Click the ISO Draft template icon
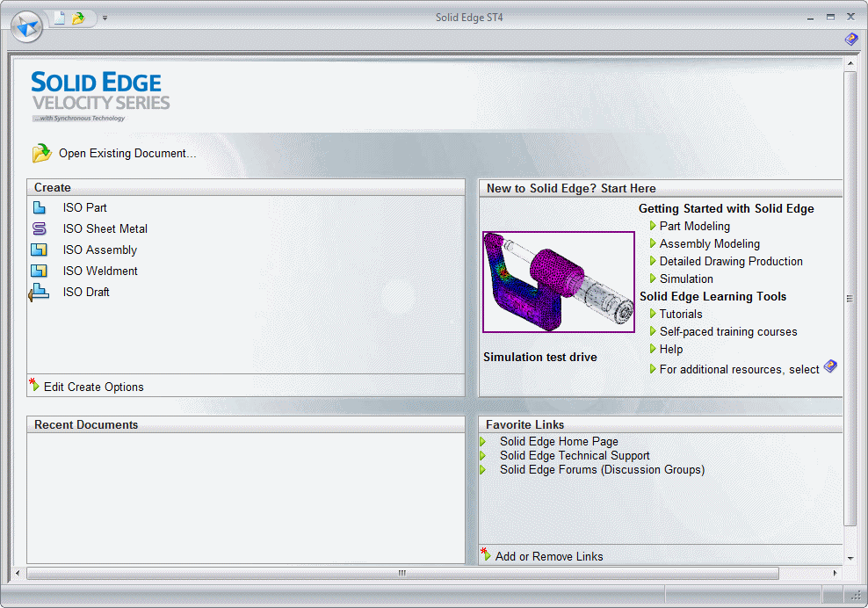This screenshot has height=608, width=868. pos(39,293)
